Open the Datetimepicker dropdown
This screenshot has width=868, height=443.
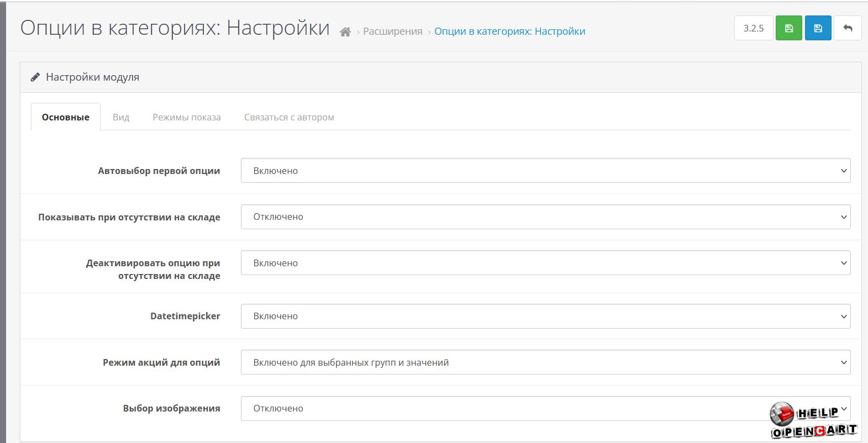(545, 316)
